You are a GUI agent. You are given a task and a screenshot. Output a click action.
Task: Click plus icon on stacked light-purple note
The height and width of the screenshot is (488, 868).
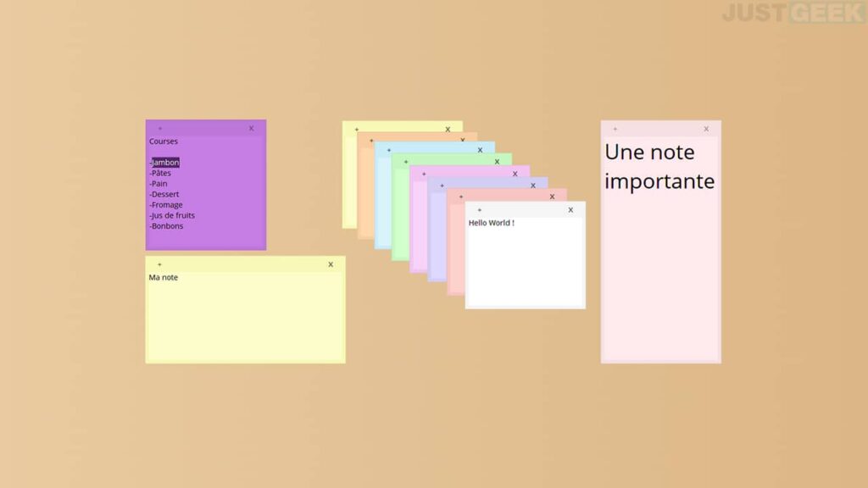click(x=424, y=175)
